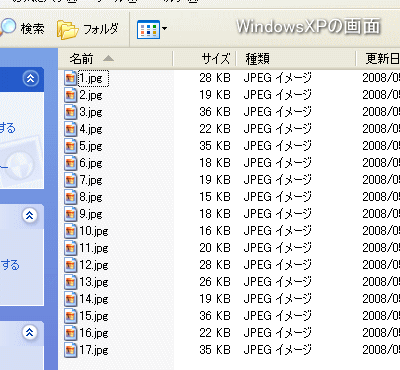Click the file name 2.jpg
This screenshot has width=400, height=370.
[x=91, y=96]
